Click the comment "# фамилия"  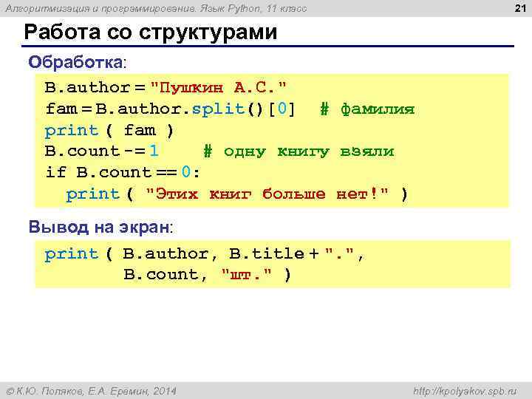tap(367, 109)
